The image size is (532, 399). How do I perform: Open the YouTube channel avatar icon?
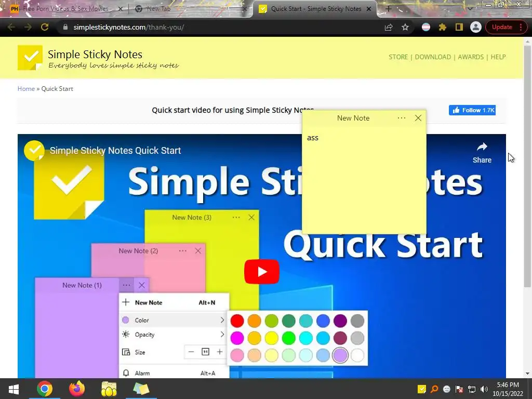click(x=34, y=150)
